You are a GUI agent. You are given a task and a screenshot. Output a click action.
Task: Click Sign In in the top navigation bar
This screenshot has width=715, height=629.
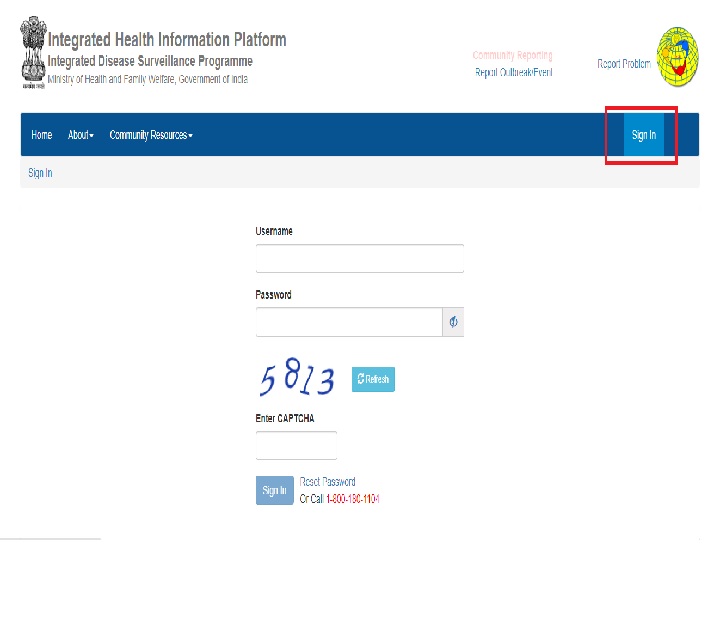pos(643,135)
